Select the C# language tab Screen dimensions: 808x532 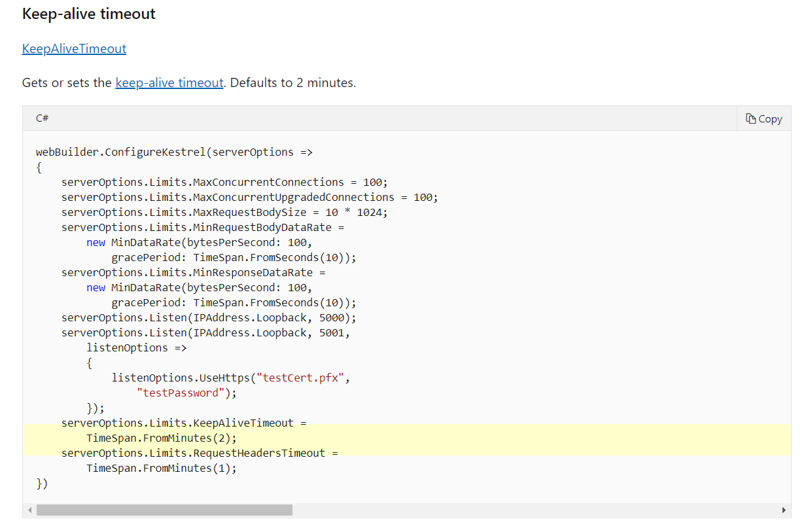42,118
